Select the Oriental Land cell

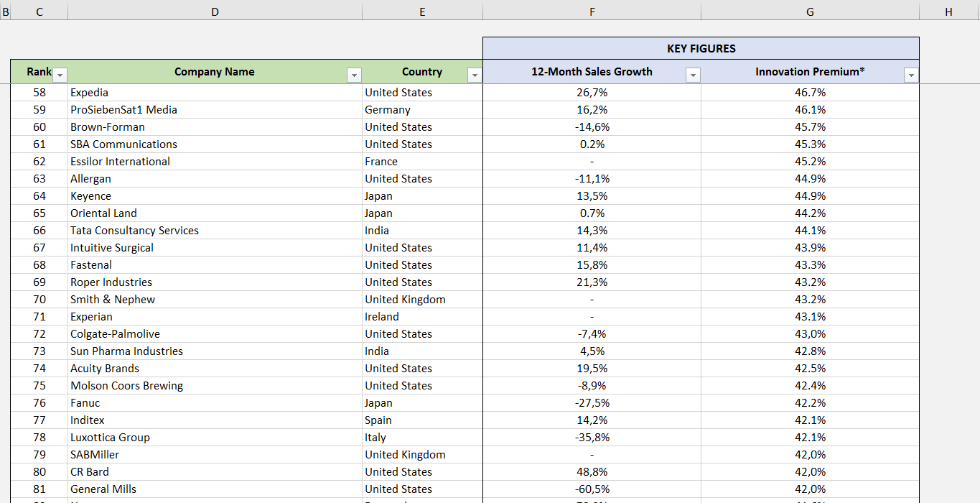pos(215,213)
